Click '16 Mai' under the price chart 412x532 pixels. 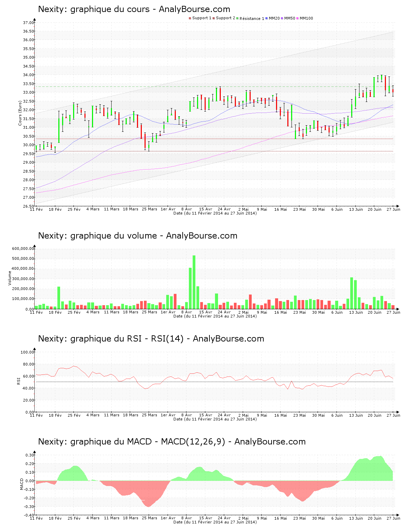pos(281,209)
